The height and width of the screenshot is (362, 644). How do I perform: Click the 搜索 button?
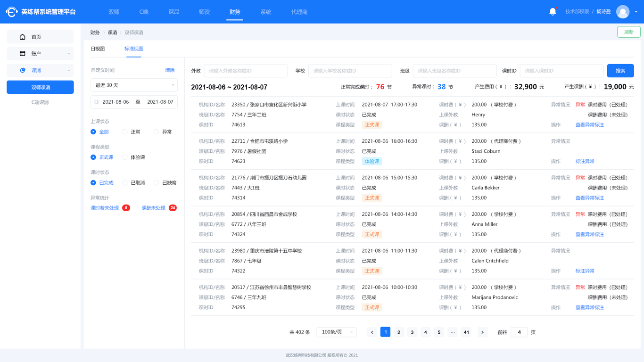[x=620, y=71]
